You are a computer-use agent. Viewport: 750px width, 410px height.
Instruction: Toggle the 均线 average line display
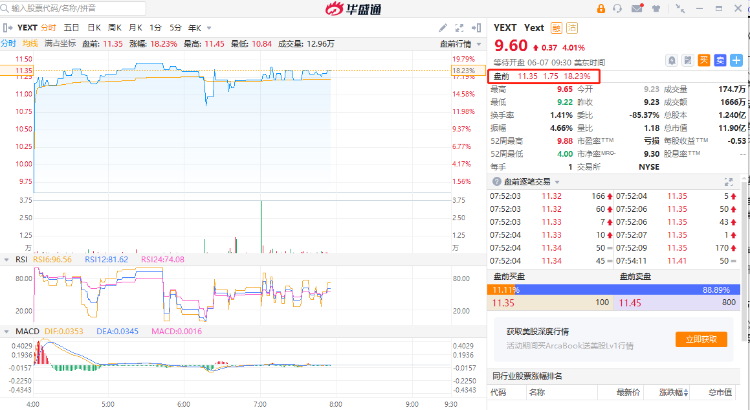tap(30, 44)
